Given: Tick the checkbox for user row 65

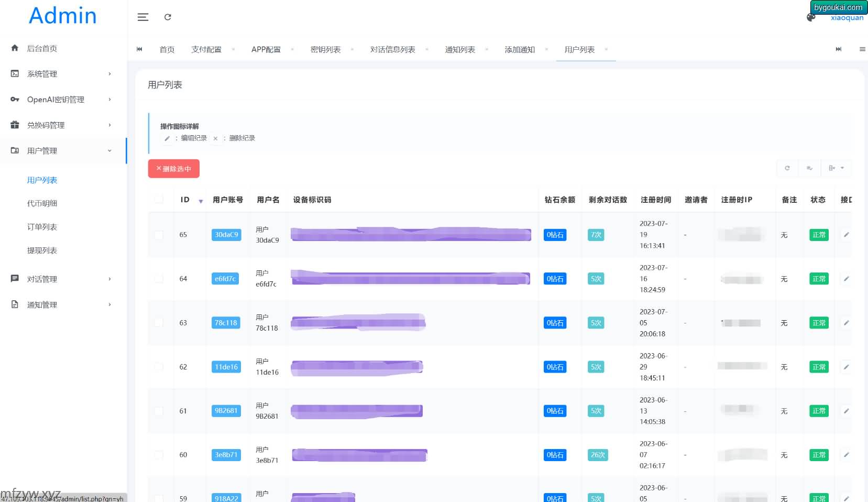Looking at the screenshot, I should 159,235.
